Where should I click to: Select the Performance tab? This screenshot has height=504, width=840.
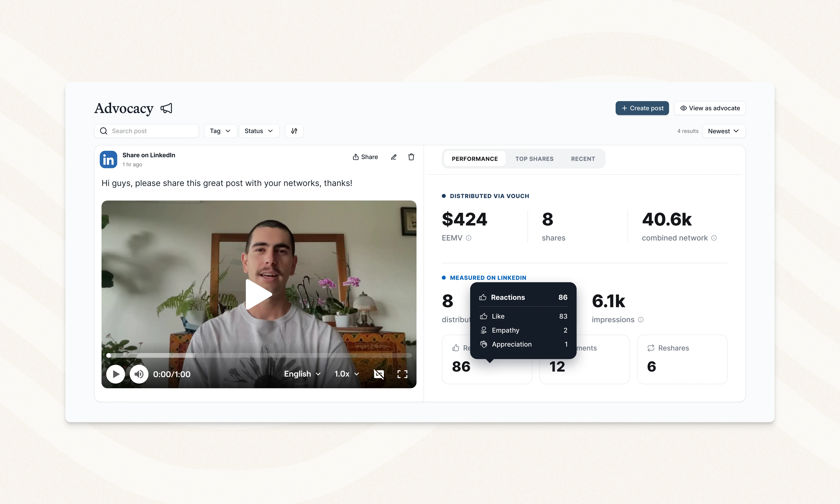(475, 159)
